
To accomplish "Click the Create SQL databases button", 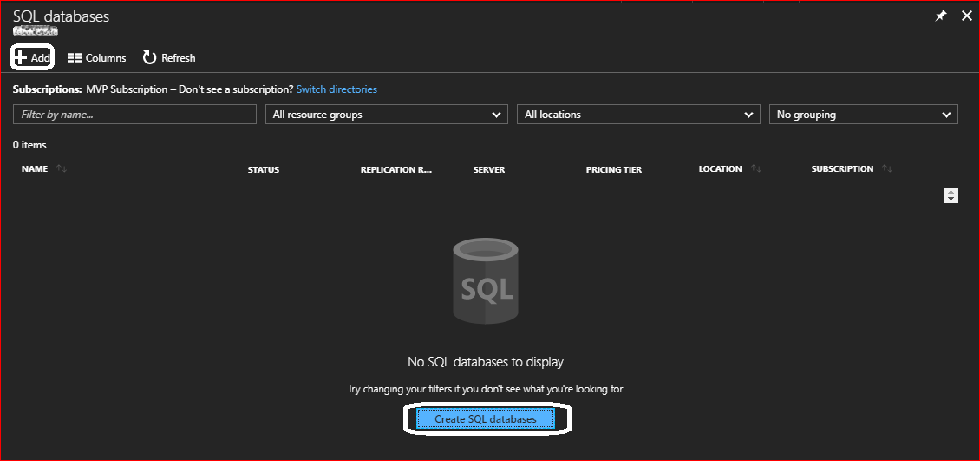I will (x=486, y=419).
